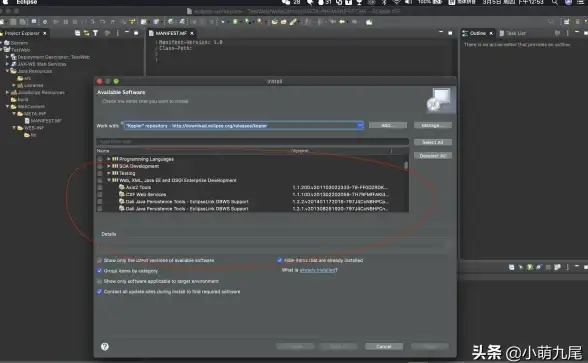Maximize the editor area panel
This screenshot has width=588, height=363.
[450, 33]
